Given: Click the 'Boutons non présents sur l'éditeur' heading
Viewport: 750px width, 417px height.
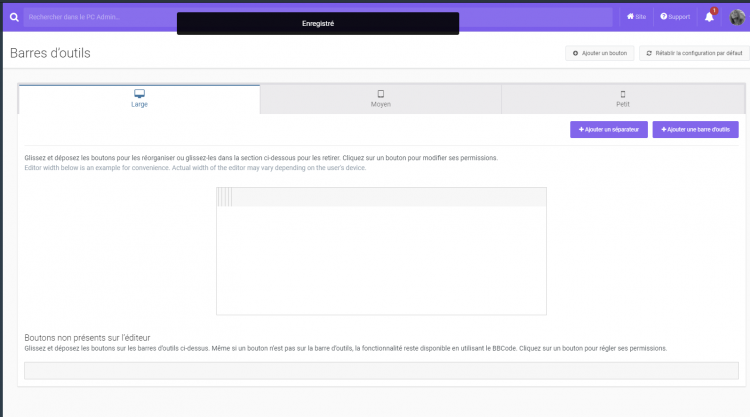Looking at the screenshot, I should tap(94, 338).
